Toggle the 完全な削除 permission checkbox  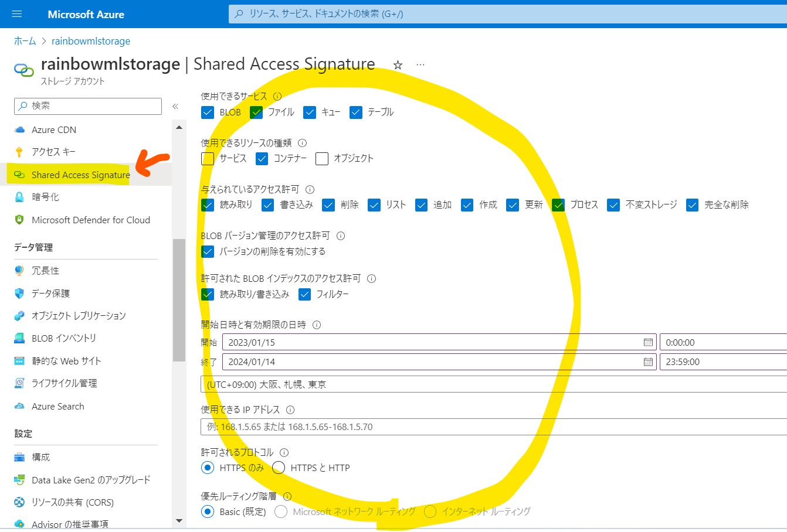pos(692,205)
